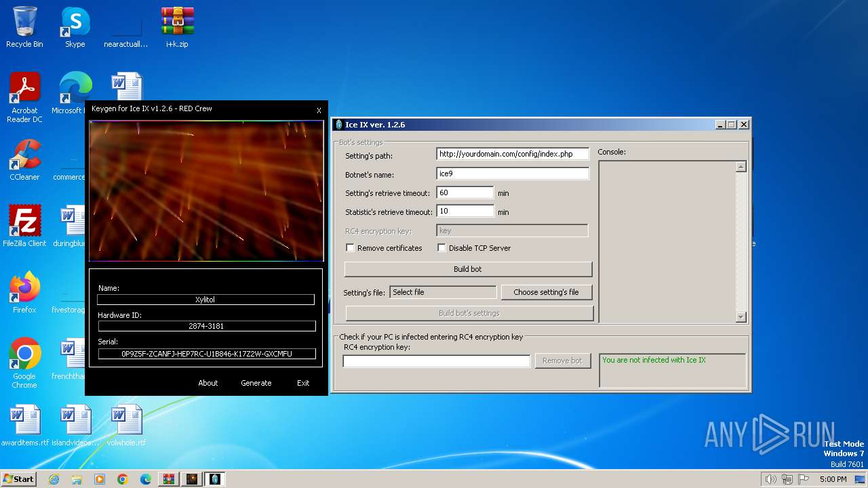This screenshot has height=488, width=868.
Task: Click the network tray icon
Action: pyautogui.click(x=787, y=479)
